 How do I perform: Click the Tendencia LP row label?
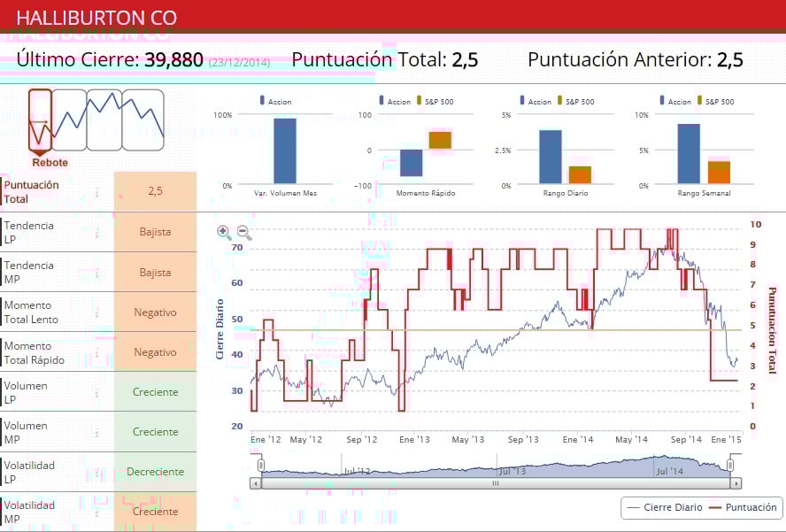pyautogui.click(x=28, y=232)
